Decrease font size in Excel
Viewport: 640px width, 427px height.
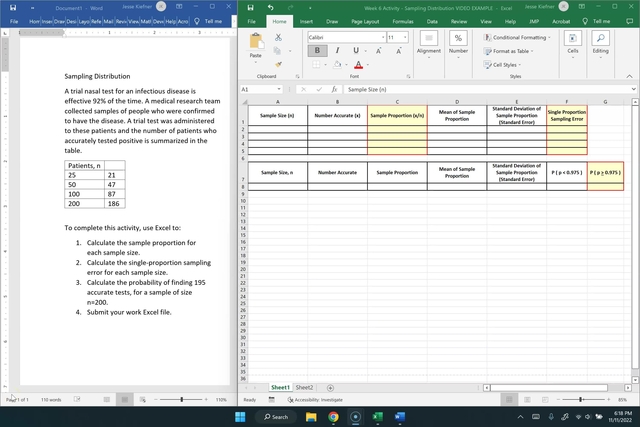pyautogui.click(x=398, y=51)
